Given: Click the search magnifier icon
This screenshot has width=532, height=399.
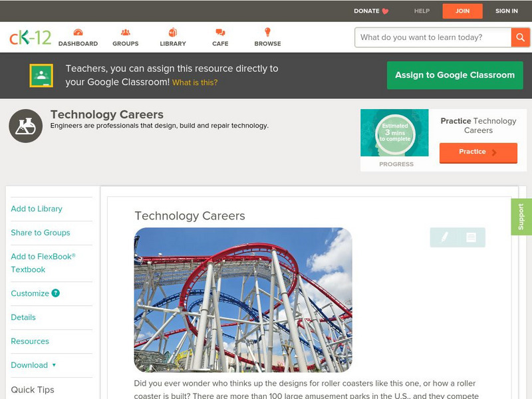Looking at the screenshot, I should pos(521,37).
